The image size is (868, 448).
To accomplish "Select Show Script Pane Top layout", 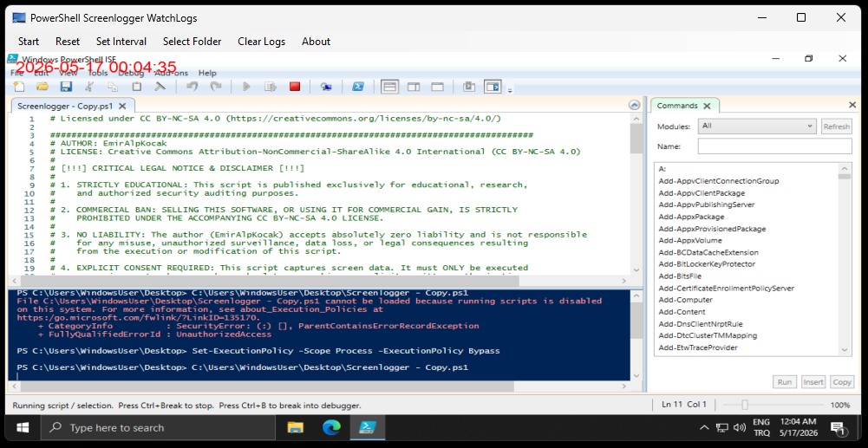I will pyautogui.click(x=390, y=87).
